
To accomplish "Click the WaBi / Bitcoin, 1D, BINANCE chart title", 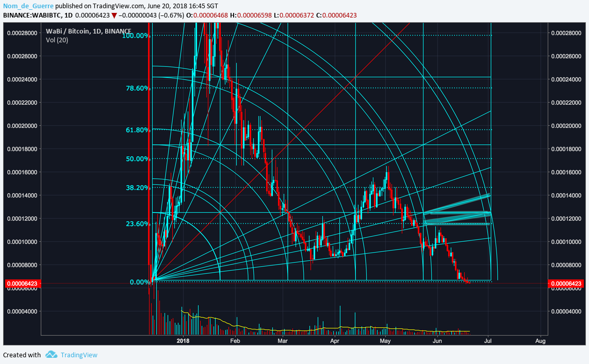I will click(x=89, y=31).
